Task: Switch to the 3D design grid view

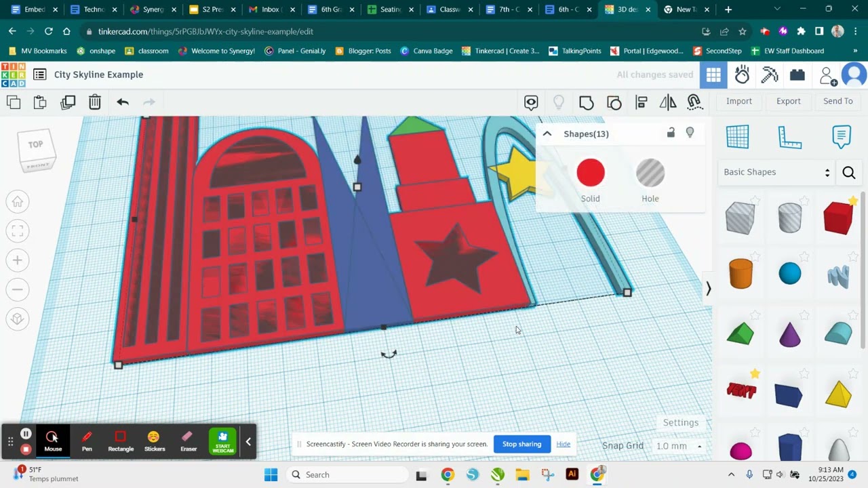Action: tap(713, 75)
